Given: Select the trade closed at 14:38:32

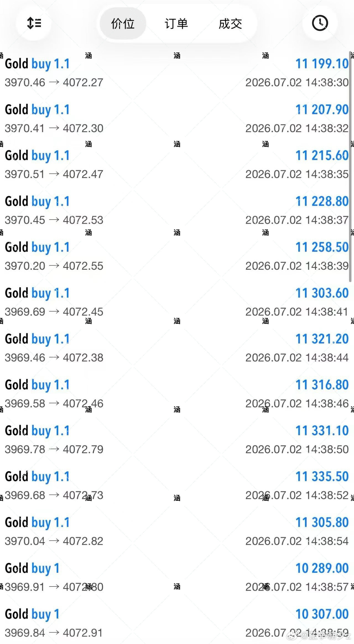Looking at the screenshot, I should click(x=177, y=119).
